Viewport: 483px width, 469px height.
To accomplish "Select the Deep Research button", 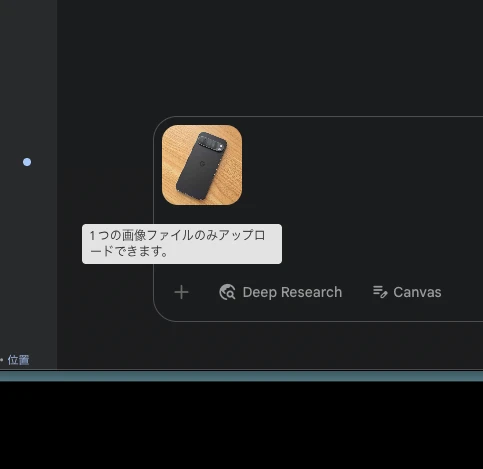I will click(280, 292).
